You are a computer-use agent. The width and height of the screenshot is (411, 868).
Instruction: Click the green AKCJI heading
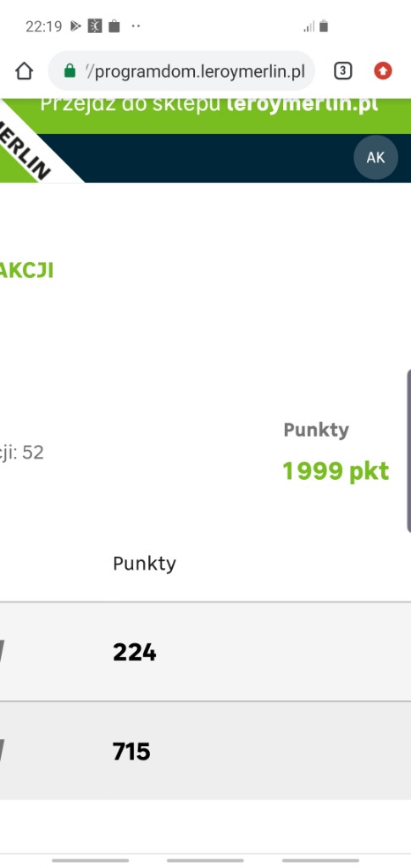pyautogui.click(x=26, y=270)
